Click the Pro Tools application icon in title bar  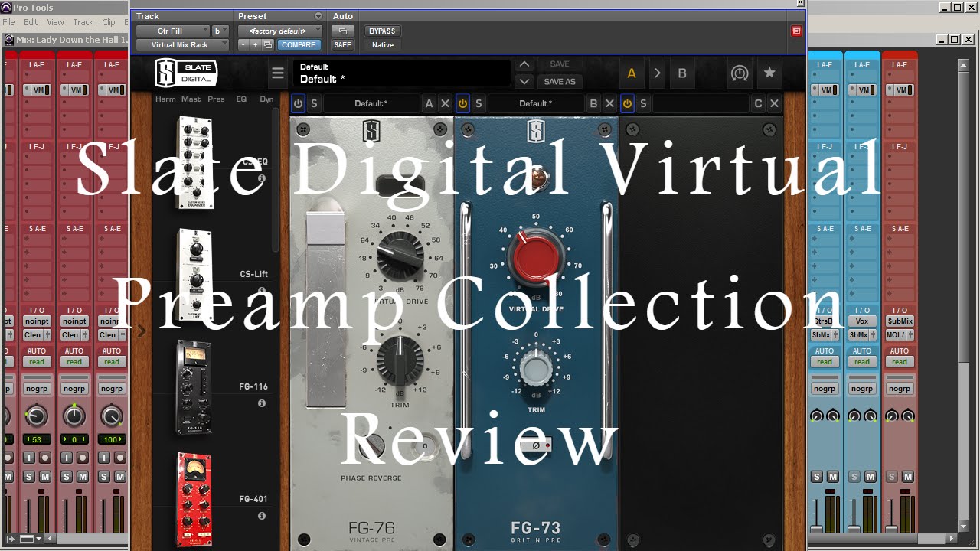coord(6,7)
